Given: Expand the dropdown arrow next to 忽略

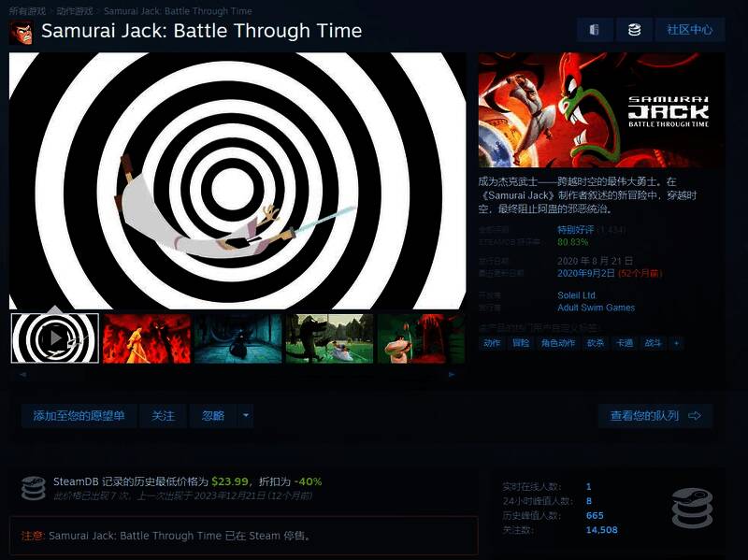Looking at the screenshot, I should coord(246,416).
